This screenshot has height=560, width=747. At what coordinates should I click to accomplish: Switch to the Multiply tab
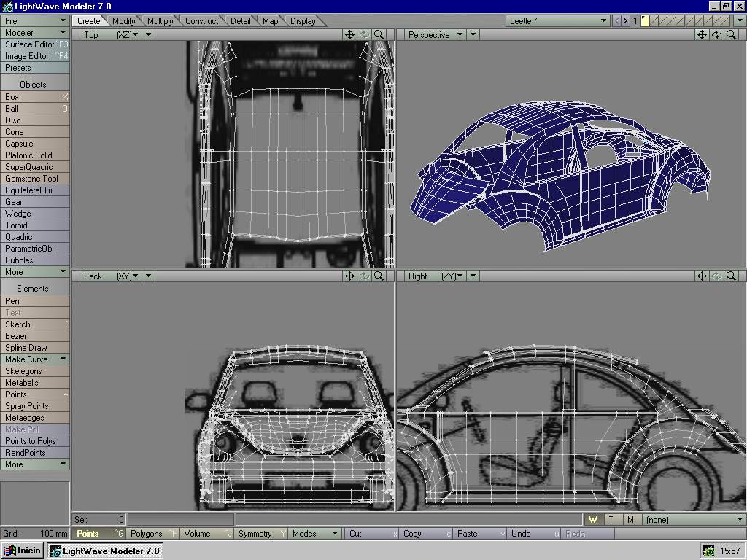coord(160,21)
